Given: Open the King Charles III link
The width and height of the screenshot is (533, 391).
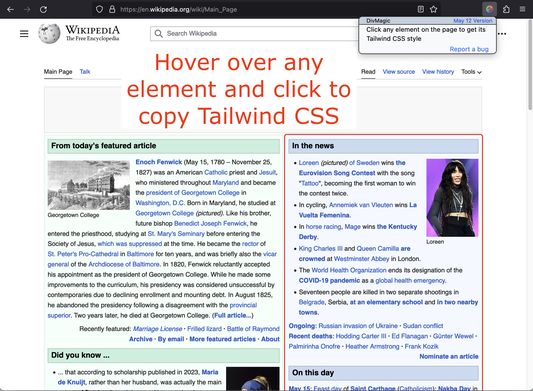Looking at the screenshot, I should pos(321,249).
